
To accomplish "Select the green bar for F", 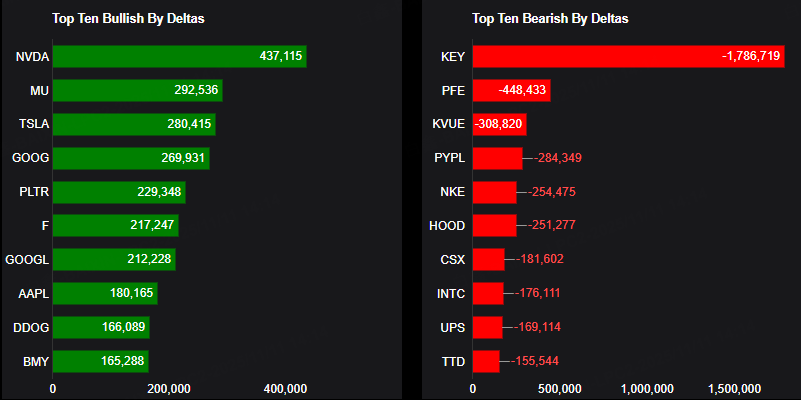I will click(x=115, y=226).
